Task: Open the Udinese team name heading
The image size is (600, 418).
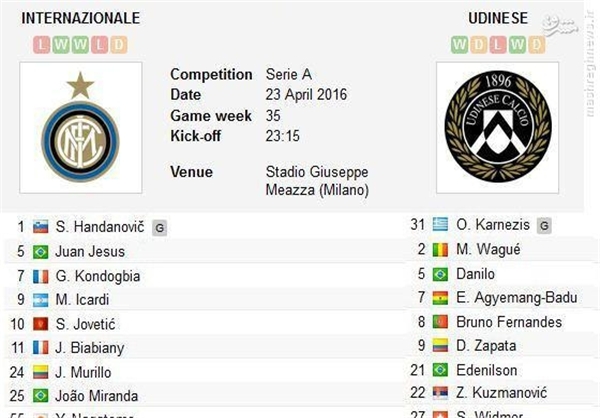Action: coord(497,18)
